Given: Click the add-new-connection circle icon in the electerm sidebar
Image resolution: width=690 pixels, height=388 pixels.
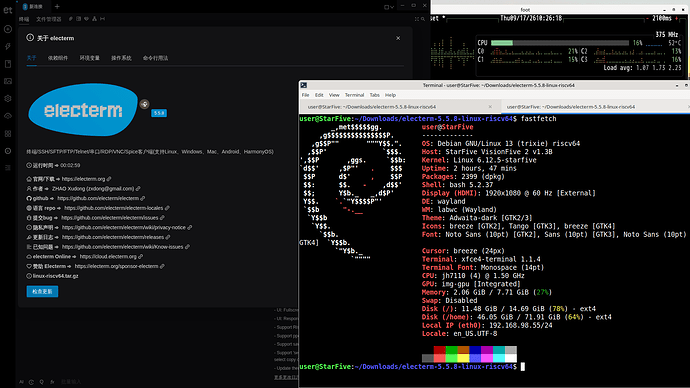Looking at the screenshot, I should (x=8, y=29).
